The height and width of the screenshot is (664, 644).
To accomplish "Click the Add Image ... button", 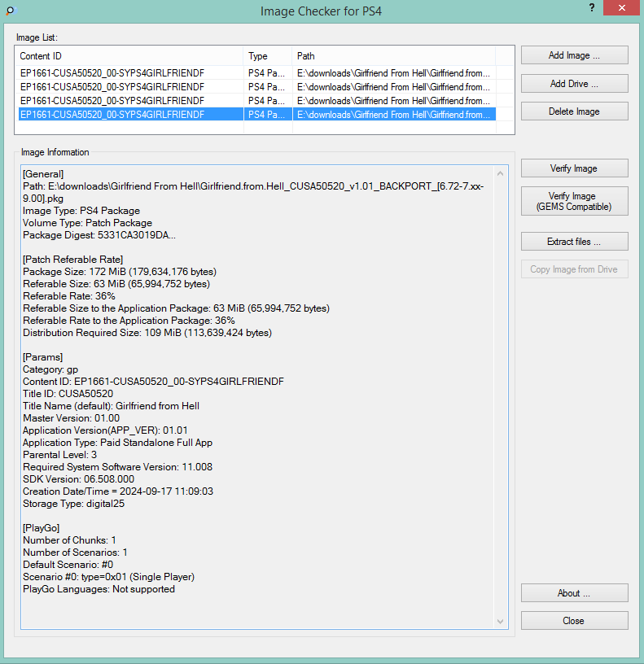I will click(x=574, y=55).
